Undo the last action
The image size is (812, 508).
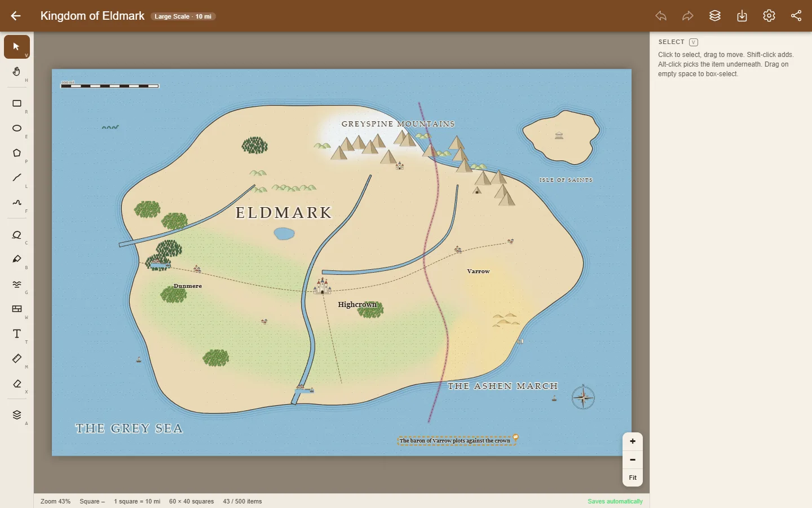pyautogui.click(x=661, y=16)
